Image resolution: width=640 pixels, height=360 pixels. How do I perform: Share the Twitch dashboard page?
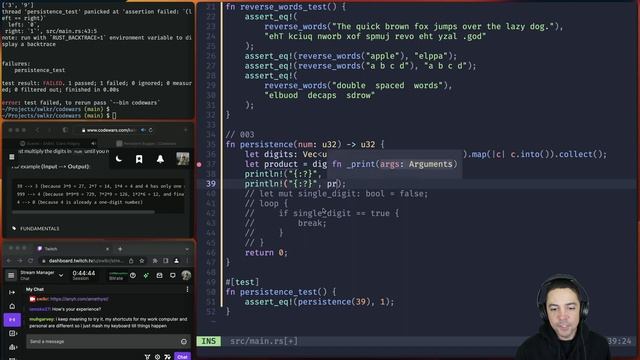(131, 260)
